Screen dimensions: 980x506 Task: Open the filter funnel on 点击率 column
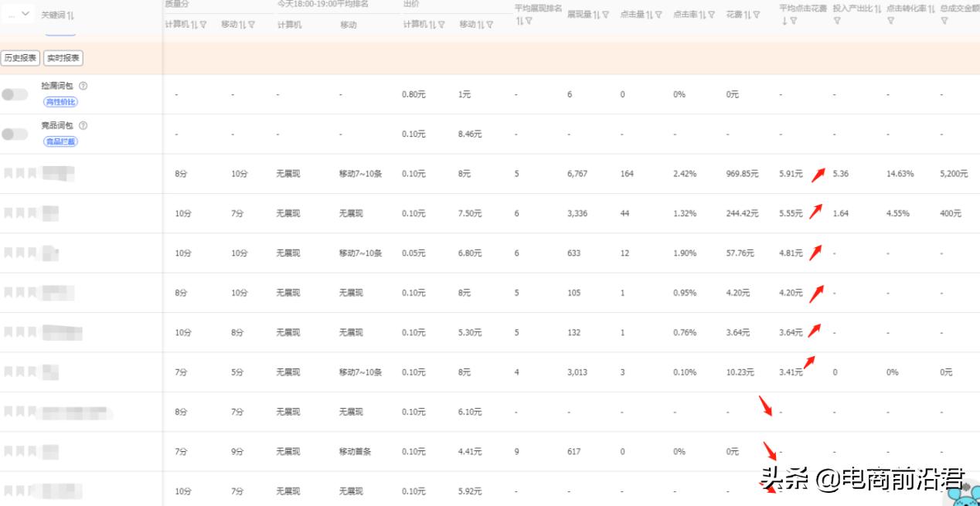coord(710,14)
